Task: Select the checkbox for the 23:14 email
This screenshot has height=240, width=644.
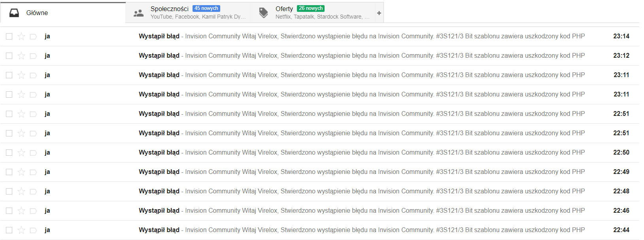Action: click(x=9, y=36)
